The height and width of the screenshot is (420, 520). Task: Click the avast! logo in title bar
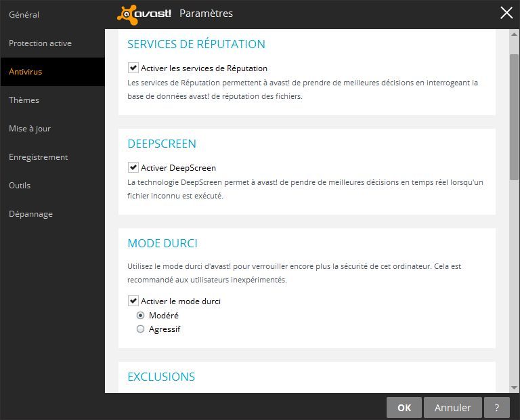pos(144,14)
